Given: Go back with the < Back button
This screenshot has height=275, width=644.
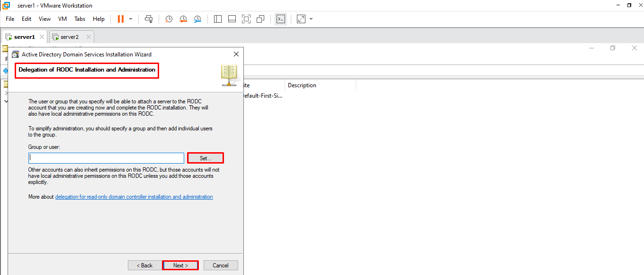Looking at the screenshot, I should pos(145,266).
